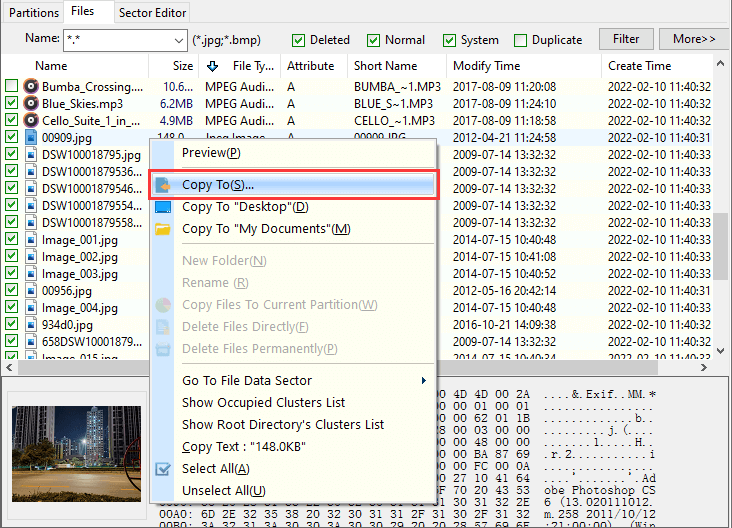
Task: Click the Blue_Skies.mp3 audio icon
Action: 31,102
